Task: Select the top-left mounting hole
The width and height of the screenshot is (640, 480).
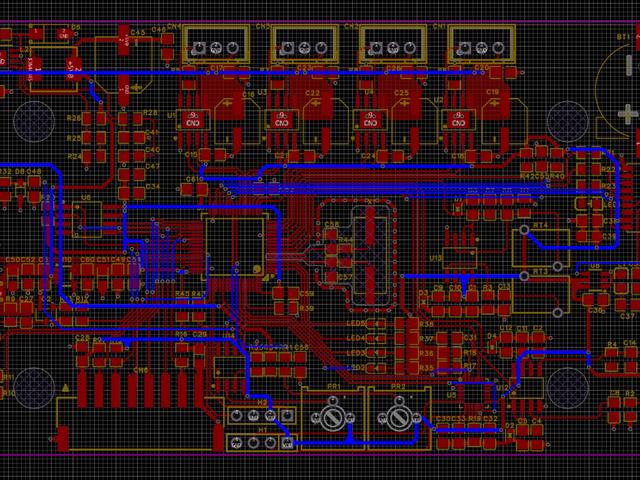Action: 34,122
